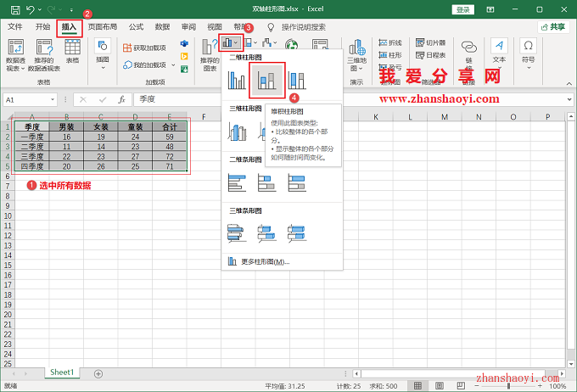This screenshot has height=392, width=577.
Task: Open the Undo history dropdown
Action: (39, 9)
